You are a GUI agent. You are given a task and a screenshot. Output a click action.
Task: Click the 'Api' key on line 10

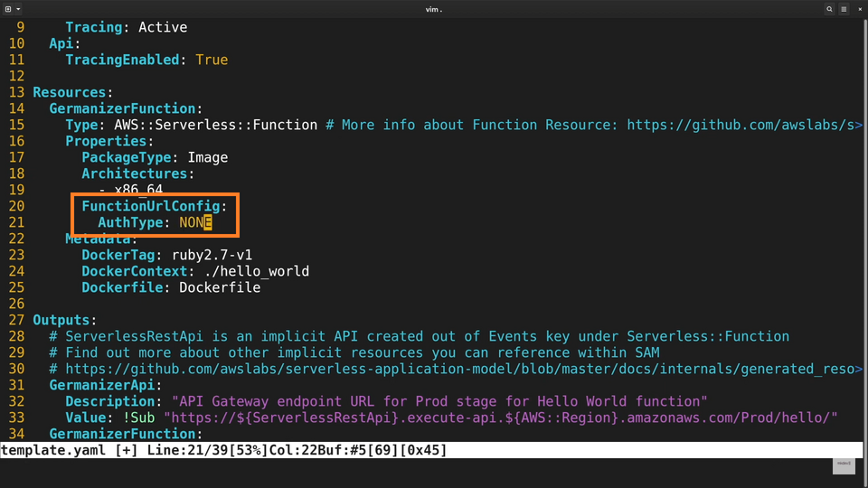click(x=61, y=43)
